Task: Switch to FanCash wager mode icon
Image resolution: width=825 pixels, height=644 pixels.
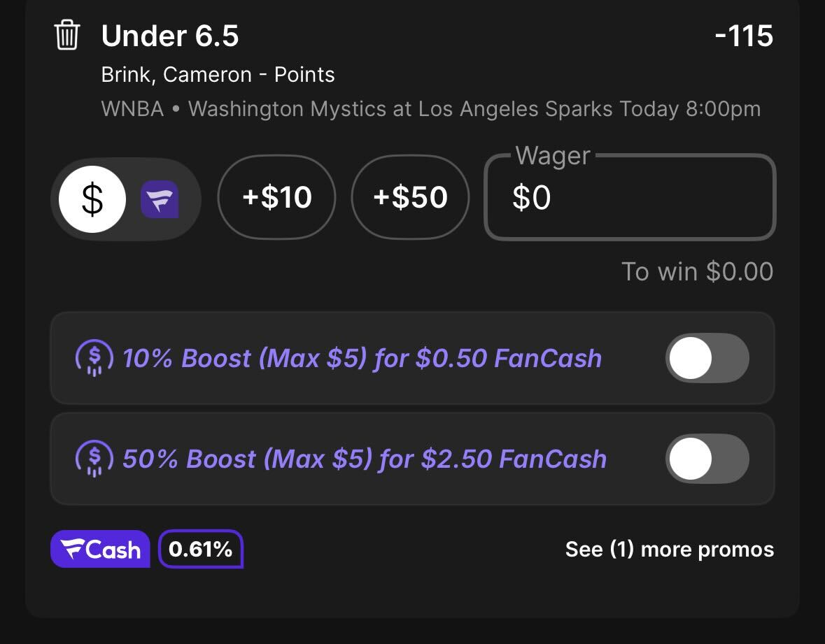Action: [x=160, y=199]
